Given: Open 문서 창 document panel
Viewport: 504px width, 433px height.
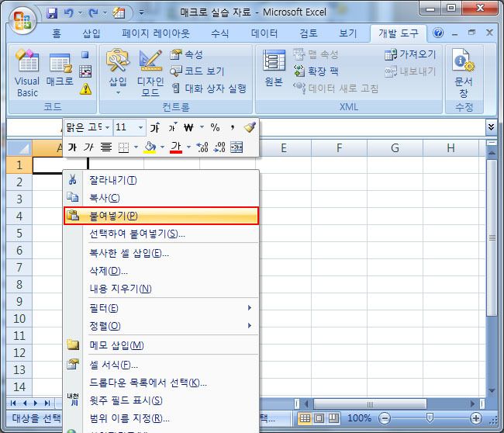Looking at the screenshot, I should pos(464,74).
